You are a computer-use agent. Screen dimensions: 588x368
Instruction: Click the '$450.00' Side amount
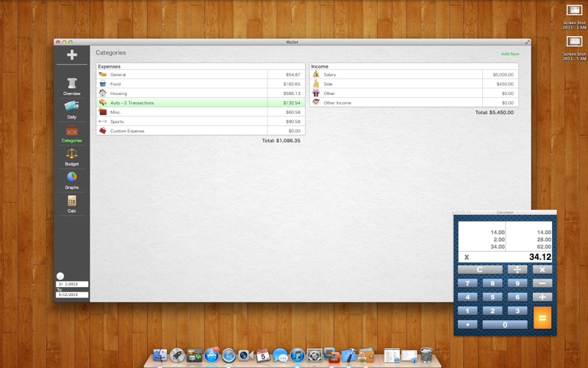click(x=505, y=84)
